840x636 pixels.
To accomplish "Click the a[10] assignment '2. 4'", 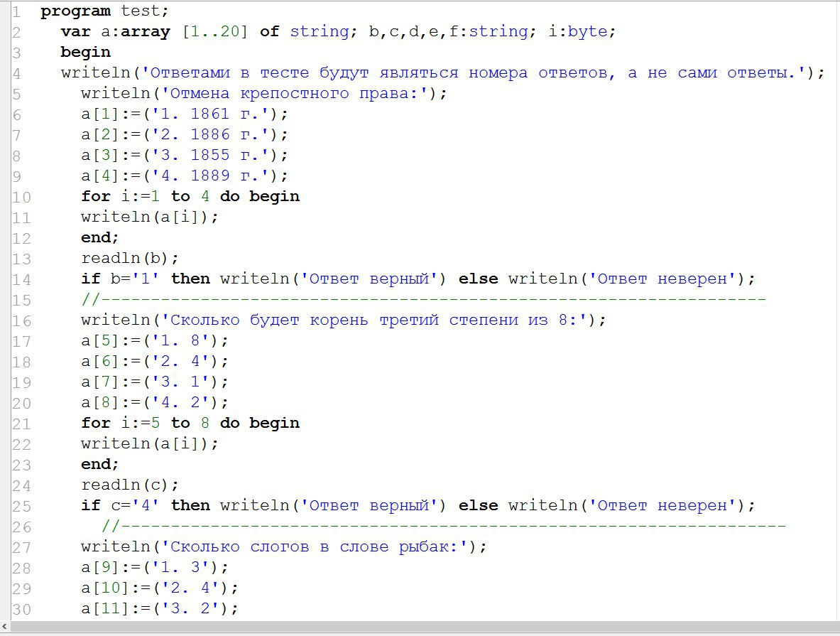I will coord(160,588).
